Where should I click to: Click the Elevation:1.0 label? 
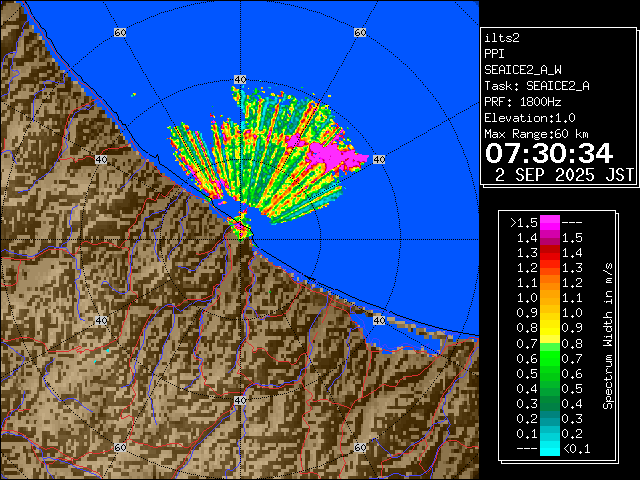tap(530, 118)
